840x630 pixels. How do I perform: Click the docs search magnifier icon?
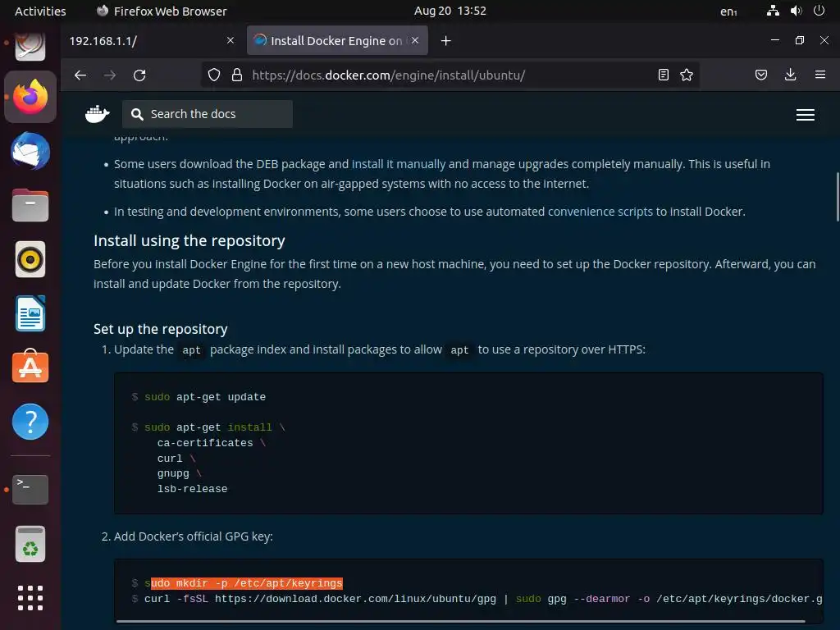click(137, 114)
